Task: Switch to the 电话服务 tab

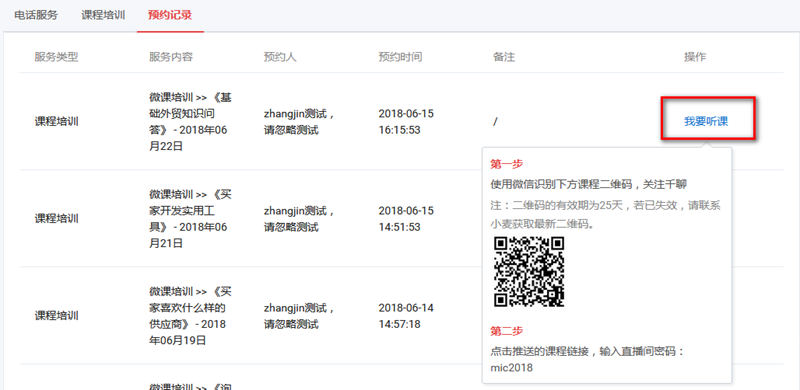Action: [36, 15]
